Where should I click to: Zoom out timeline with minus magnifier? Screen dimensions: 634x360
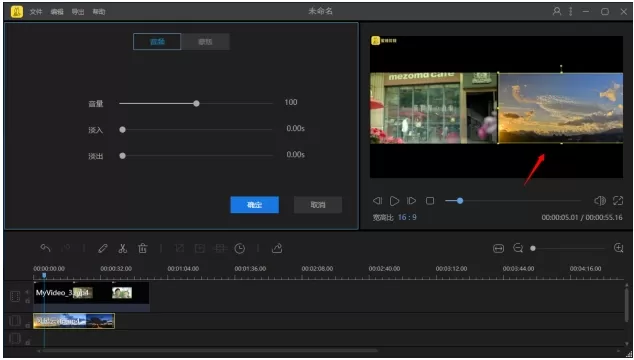click(x=518, y=248)
